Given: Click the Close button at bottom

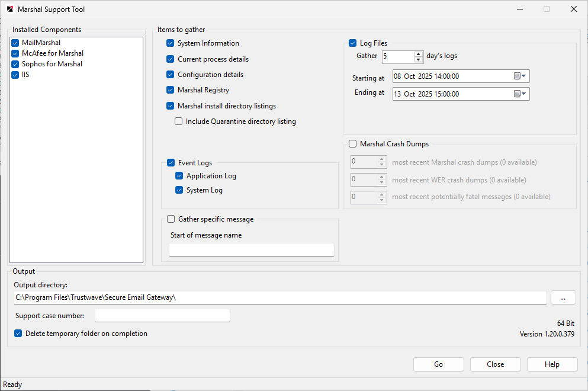Looking at the screenshot, I should click(x=495, y=364).
